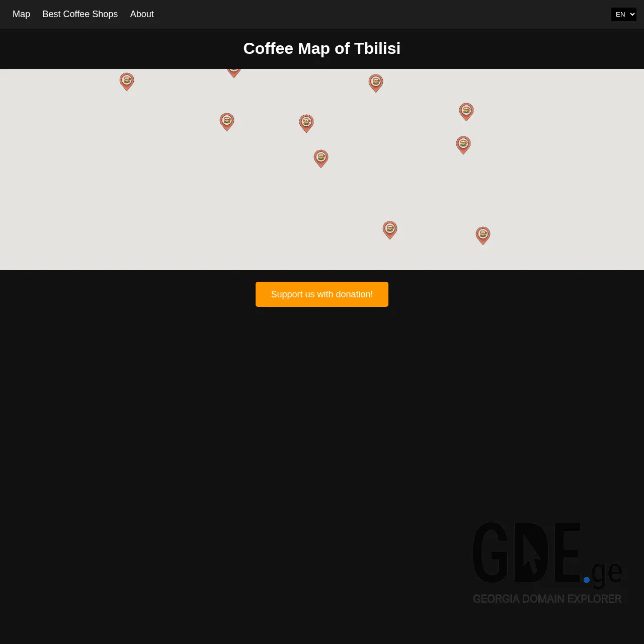Select the partially hidden coffee pin at the top
Screen dimensions: 644x644
tap(233, 70)
